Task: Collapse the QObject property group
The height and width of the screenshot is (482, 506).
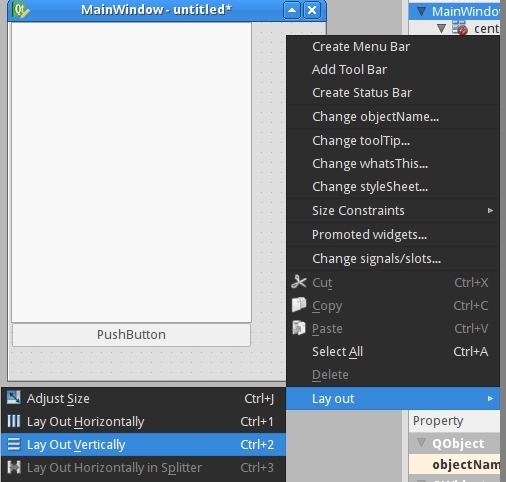Action: (x=421, y=443)
